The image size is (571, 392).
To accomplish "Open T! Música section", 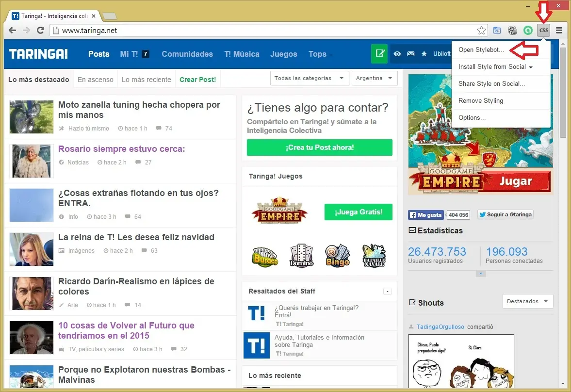I will click(242, 54).
